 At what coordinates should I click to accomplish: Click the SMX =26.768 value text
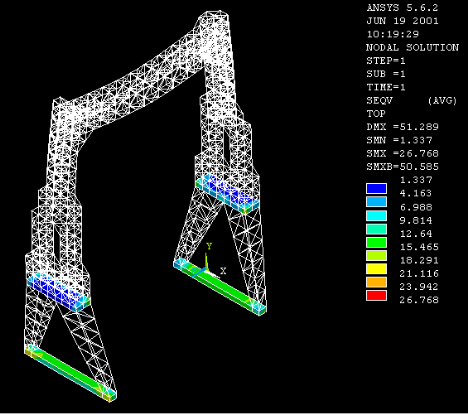(402, 153)
